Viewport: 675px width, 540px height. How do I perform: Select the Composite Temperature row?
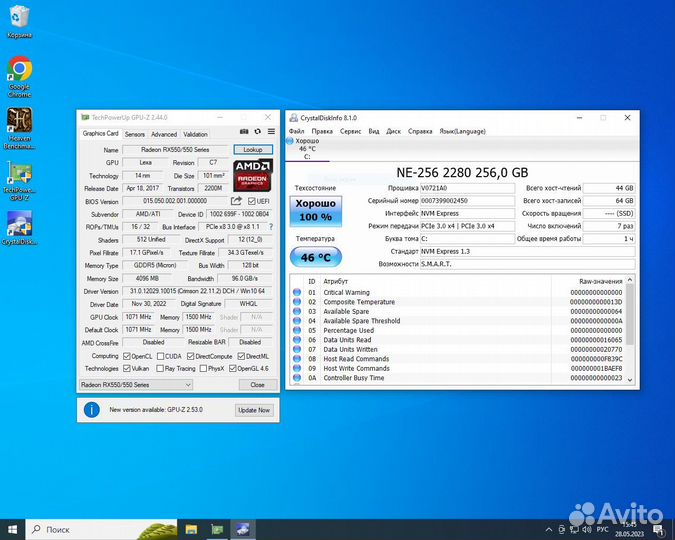click(x=458, y=302)
